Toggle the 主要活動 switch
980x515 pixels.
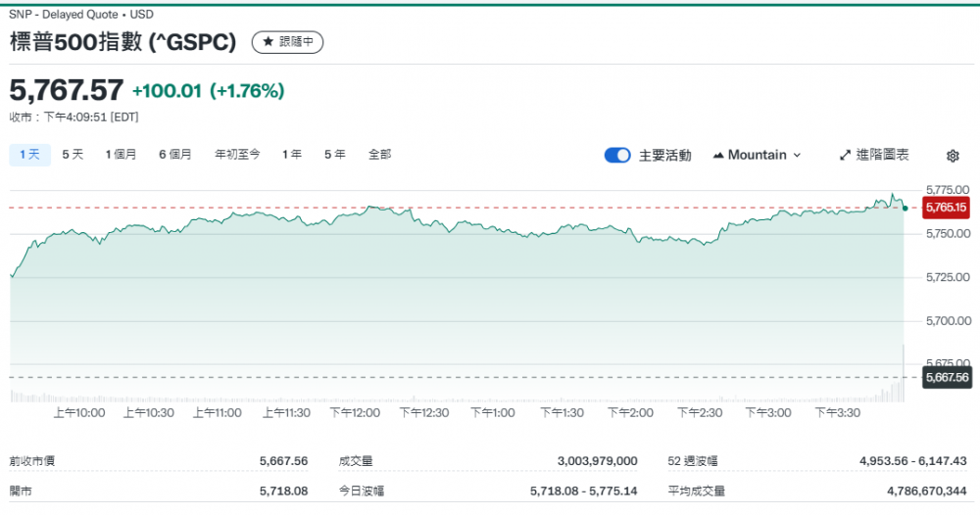click(617, 155)
